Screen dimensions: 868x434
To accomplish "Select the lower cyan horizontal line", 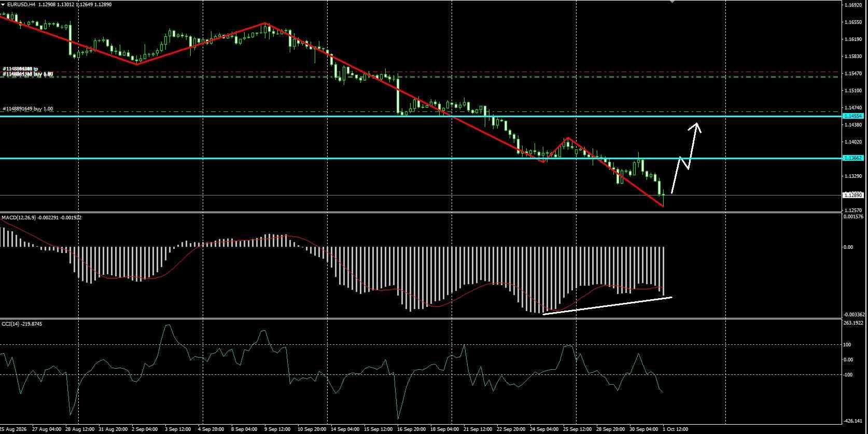I will coord(421,158).
